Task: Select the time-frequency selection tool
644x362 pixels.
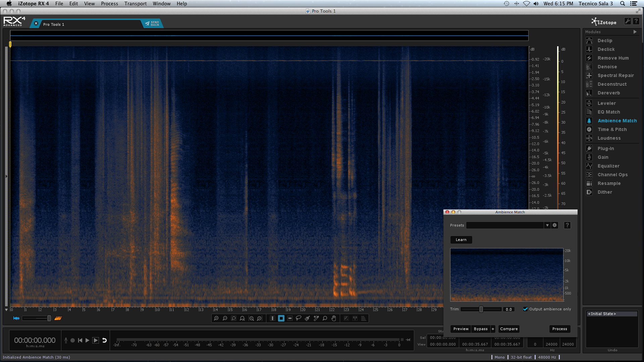Action: [x=281, y=318]
